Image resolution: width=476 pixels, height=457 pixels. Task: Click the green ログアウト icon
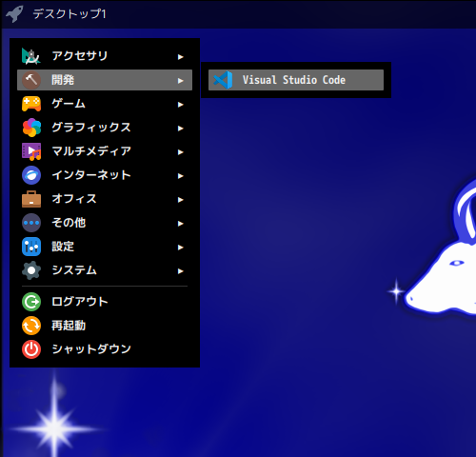31,302
